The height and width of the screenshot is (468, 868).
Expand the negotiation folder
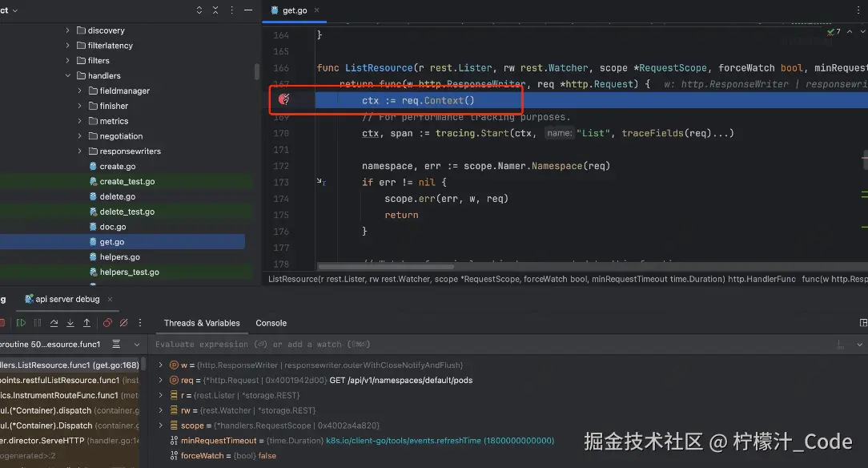80,135
